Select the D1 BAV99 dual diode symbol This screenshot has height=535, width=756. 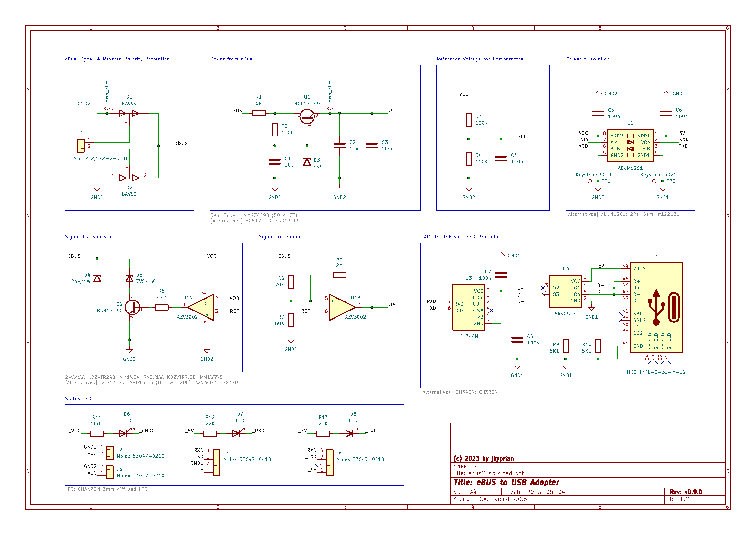129,113
